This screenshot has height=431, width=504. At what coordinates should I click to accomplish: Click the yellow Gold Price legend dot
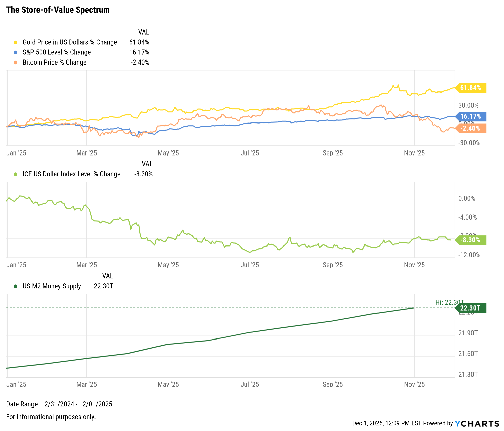tap(16, 42)
